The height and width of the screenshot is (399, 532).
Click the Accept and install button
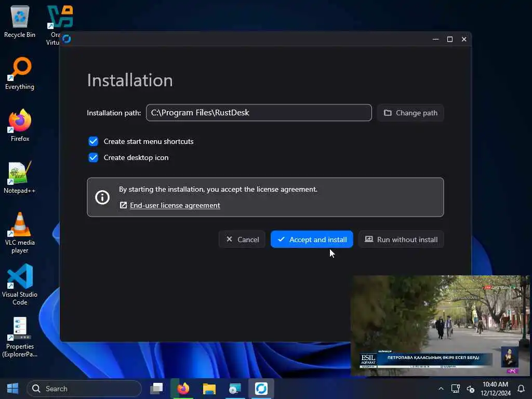(312, 239)
